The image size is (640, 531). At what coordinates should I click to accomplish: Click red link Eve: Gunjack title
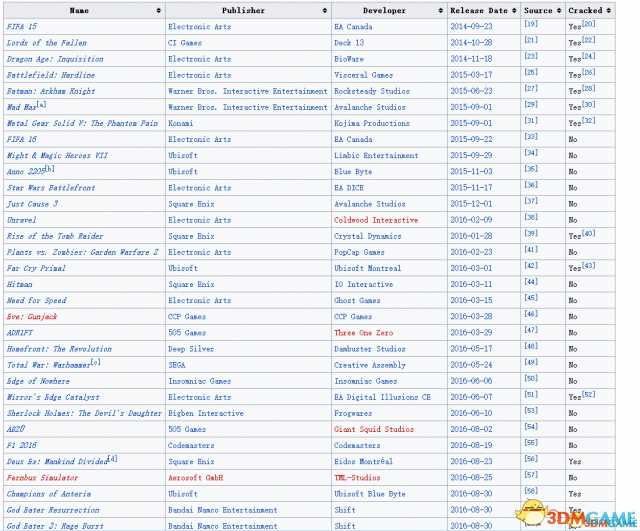32,316
